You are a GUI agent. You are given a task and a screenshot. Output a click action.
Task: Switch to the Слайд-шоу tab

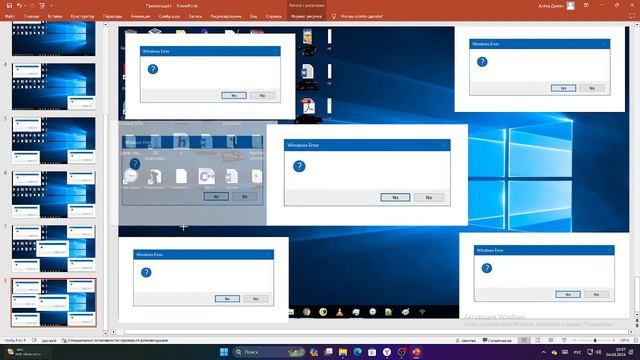tap(169, 16)
